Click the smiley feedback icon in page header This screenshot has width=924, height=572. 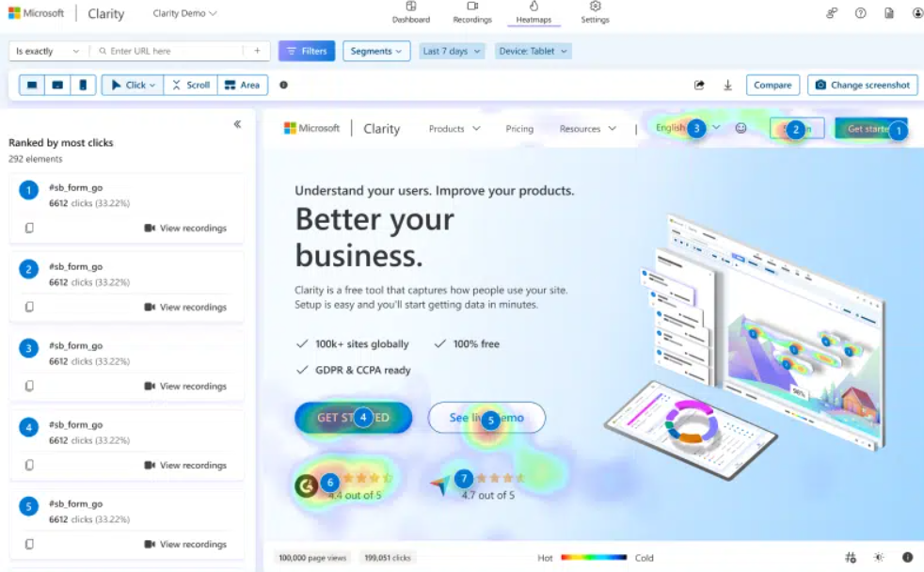click(x=741, y=128)
